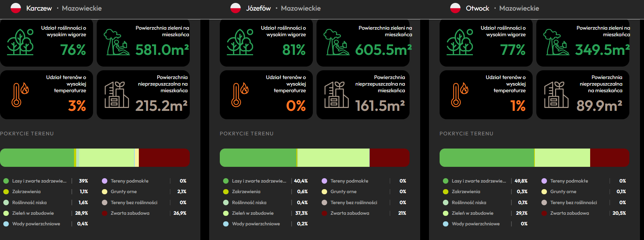644x240 pixels.
Task: Click Otwock's green area per resident icon
Action: [556, 42]
